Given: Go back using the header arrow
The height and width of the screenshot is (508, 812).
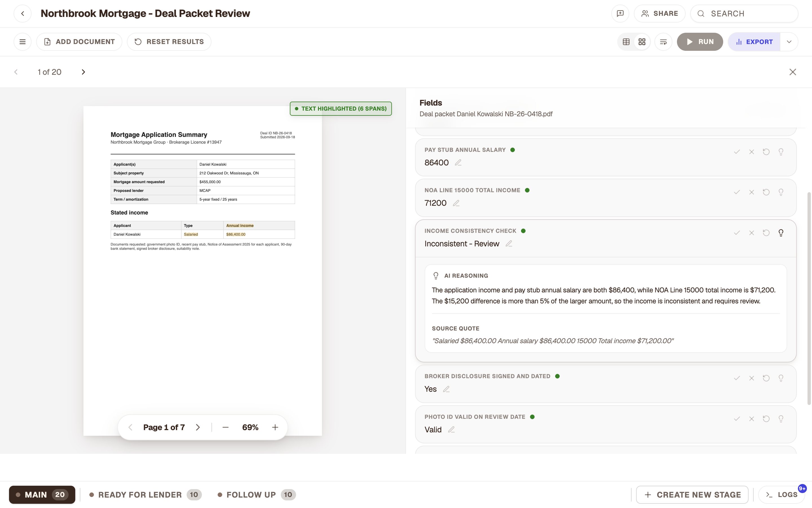Looking at the screenshot, I should click(x=23, y=14).
